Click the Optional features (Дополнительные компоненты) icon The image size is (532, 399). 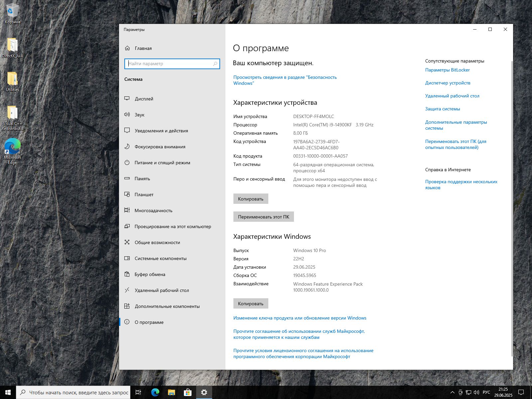coord(127,306)
